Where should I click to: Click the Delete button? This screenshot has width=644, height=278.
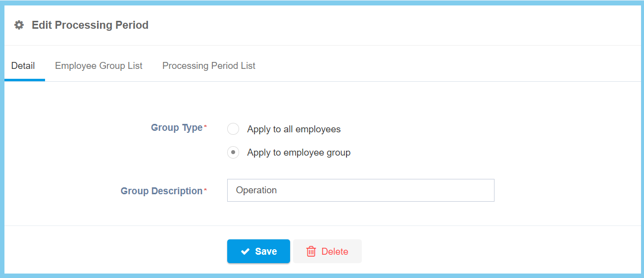(327, 252)
